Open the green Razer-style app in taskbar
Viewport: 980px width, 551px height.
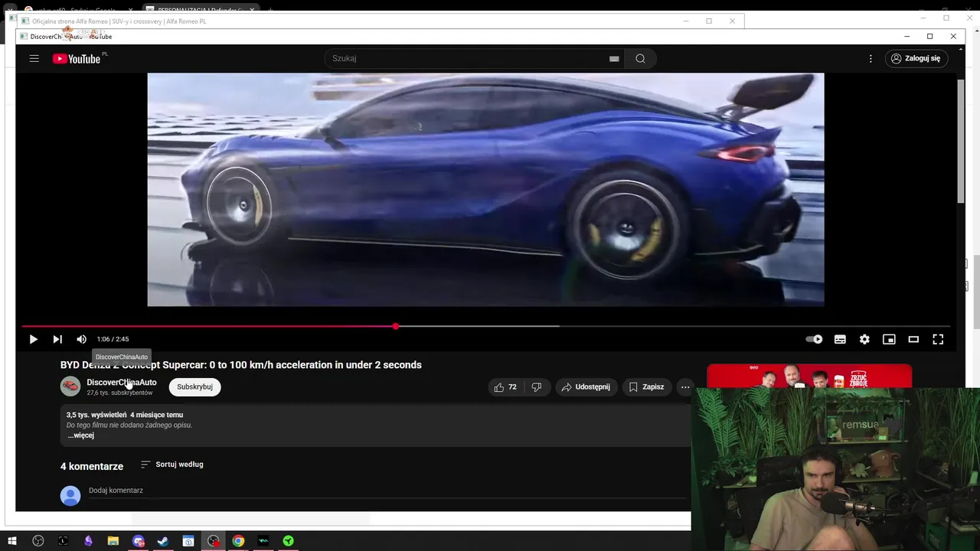(x=288, y=541)
